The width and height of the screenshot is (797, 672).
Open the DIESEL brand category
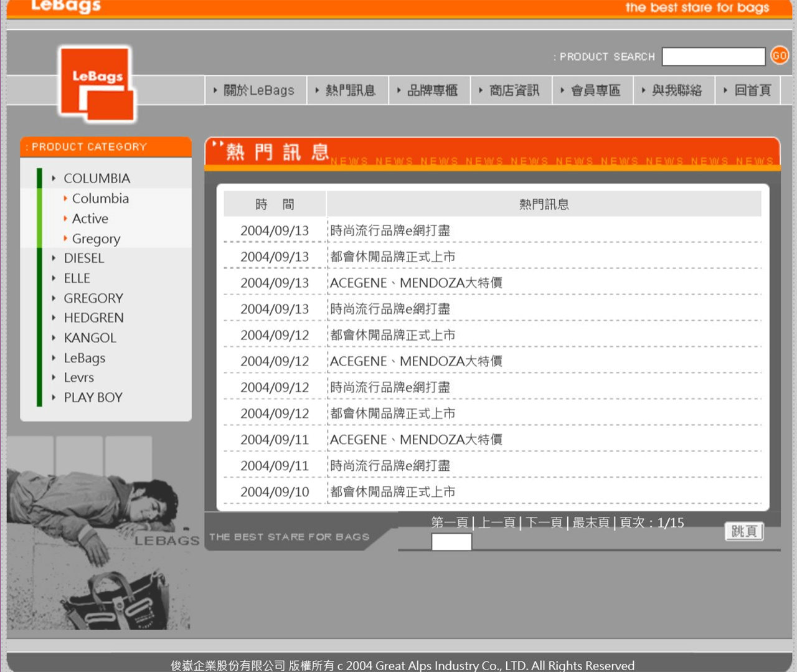[84, 258]
